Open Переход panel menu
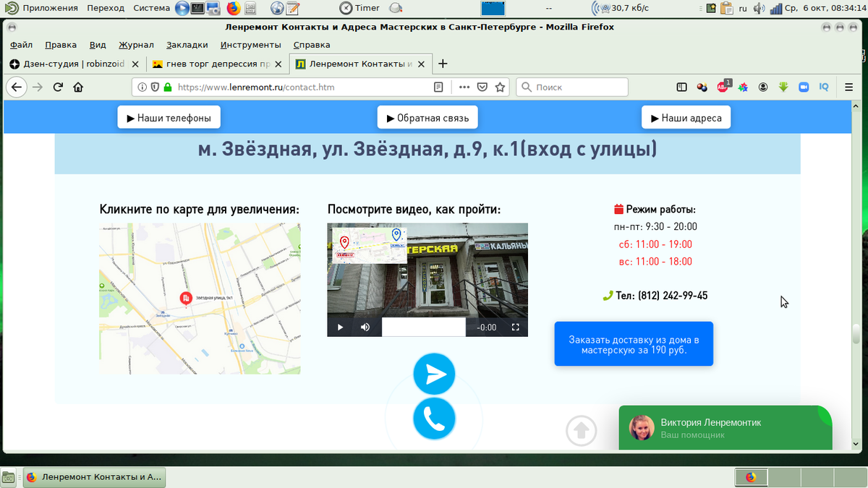This screenshot has height=488, width=868. 106,8
